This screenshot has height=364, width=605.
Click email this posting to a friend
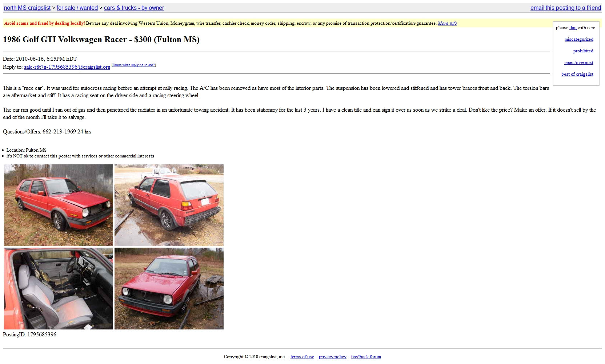pos(565,8)
